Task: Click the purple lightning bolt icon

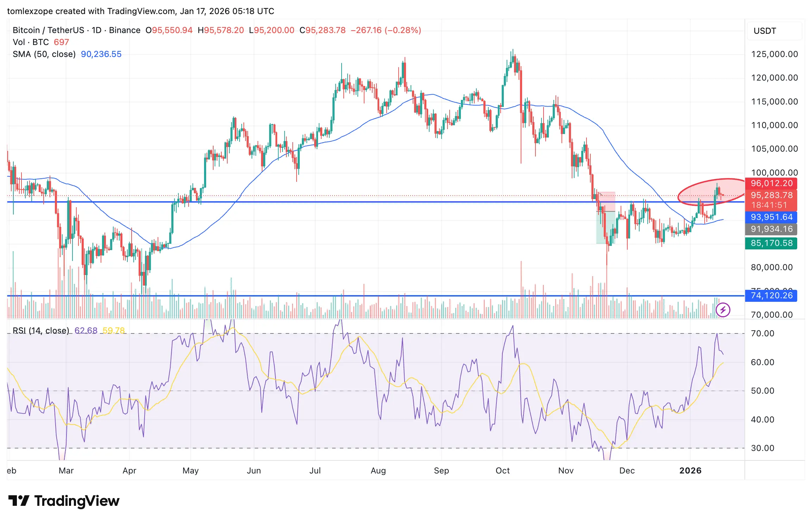Action: tap(723, 310)
